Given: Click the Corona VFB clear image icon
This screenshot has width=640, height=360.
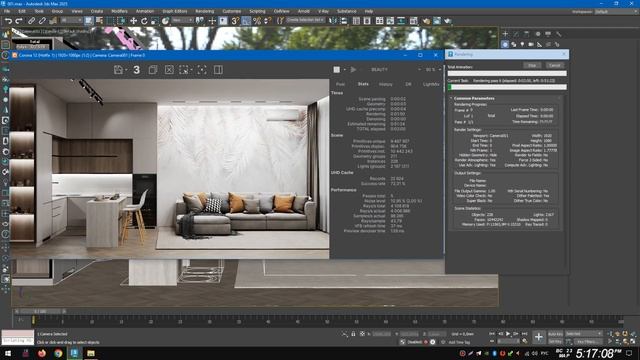Looking at the screenshot, I should click(x=169, y=70).
